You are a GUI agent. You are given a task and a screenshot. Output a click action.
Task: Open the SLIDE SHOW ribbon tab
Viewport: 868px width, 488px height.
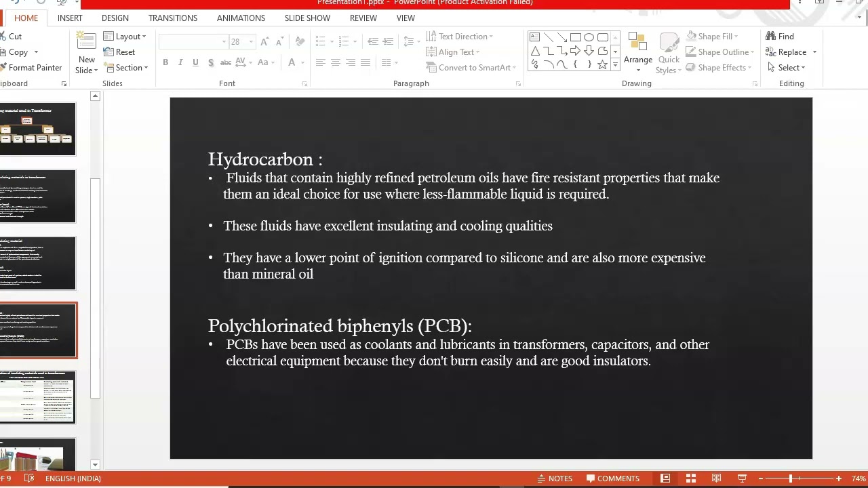point(307,18)
